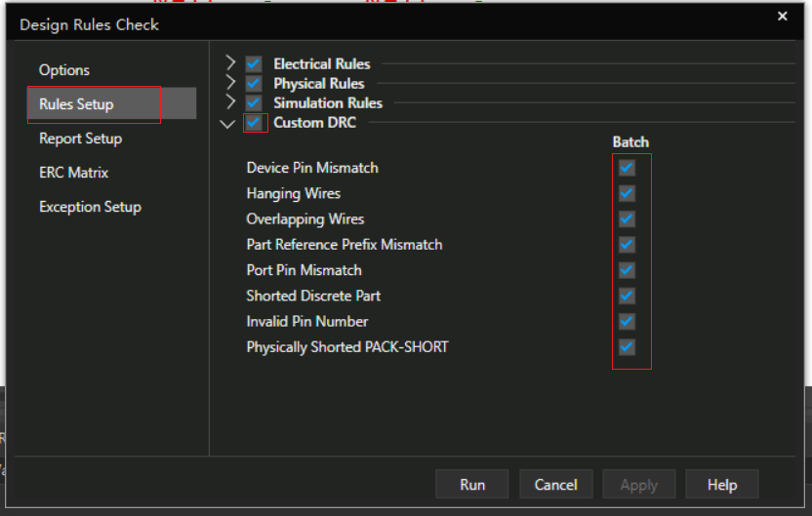This screenshot has height=516, width=812.
Task: Uncheck the Physical Rules checkbox
Action: coord(254,83)
